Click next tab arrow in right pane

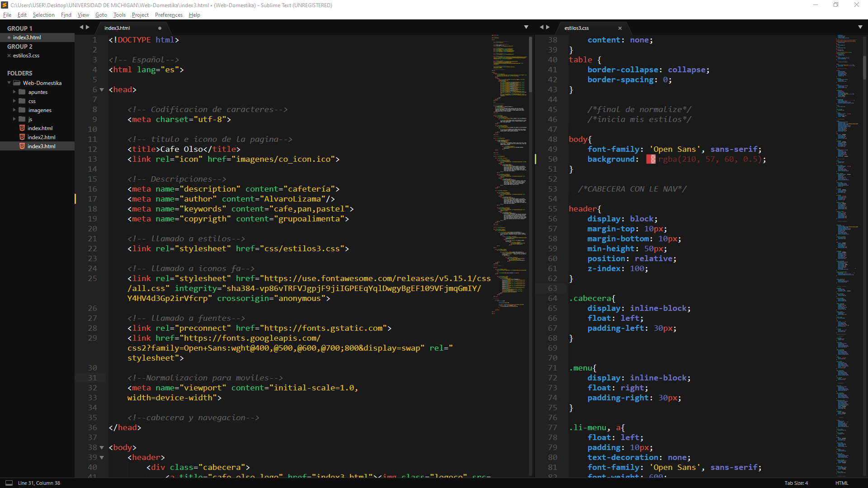point(548,28)
